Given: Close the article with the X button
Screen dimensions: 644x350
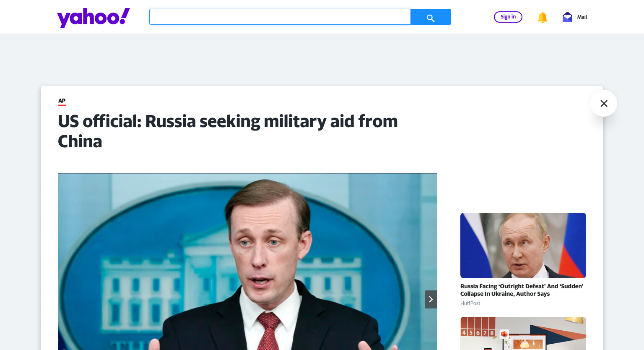Looking at the screenshot, I should coord(604,103).
